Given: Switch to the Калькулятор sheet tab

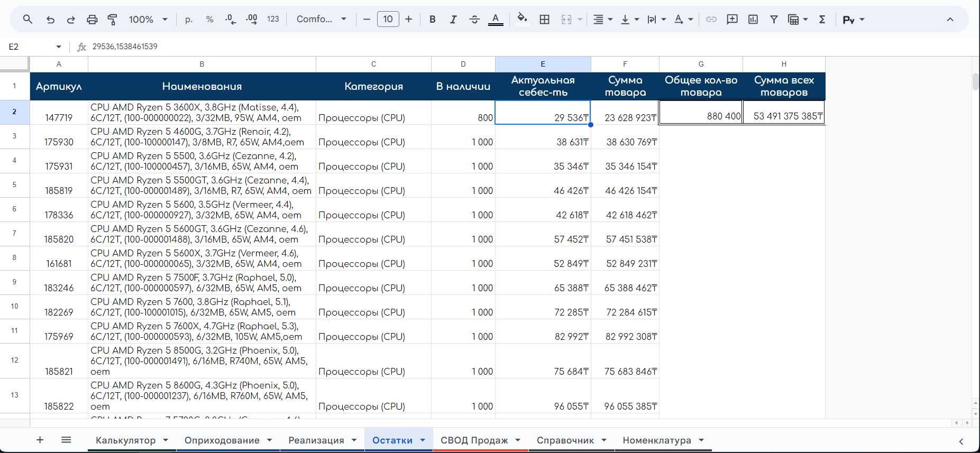Looking at the screenshot, I should pos(126,440).
